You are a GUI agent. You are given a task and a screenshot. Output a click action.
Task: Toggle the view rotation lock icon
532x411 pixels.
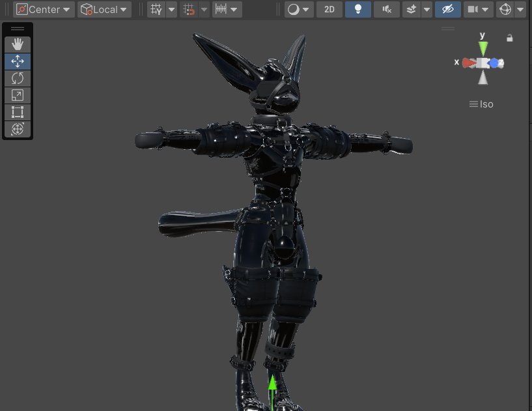510,38
